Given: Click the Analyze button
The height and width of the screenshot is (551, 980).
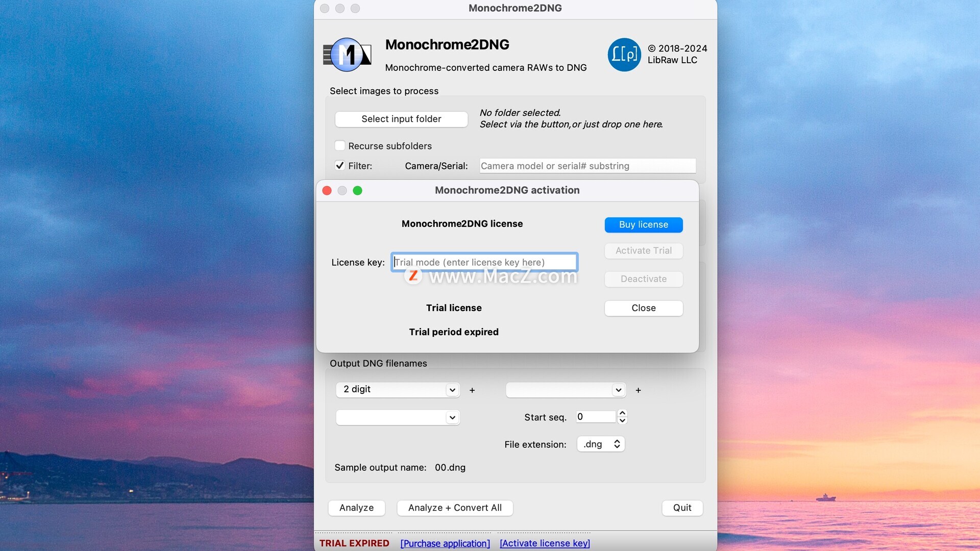Looking at the screenshot, I should coord(356,508).
